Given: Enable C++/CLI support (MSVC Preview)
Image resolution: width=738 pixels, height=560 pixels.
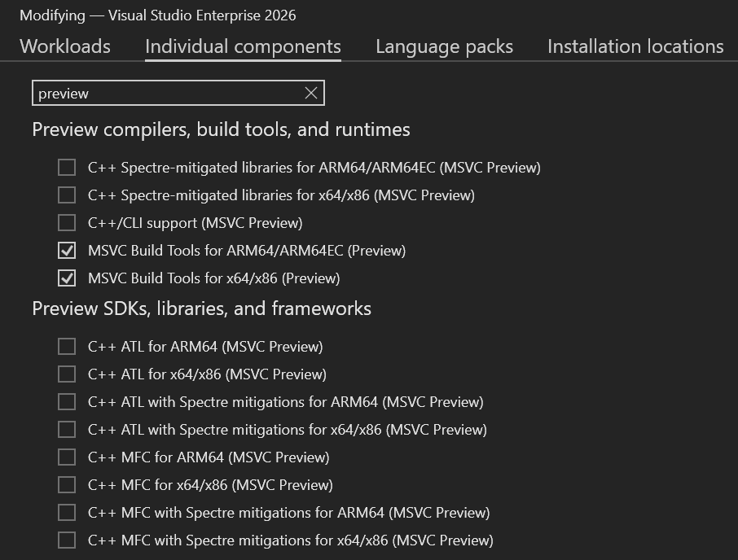Looking at the screenshot, I should point(66,222).
